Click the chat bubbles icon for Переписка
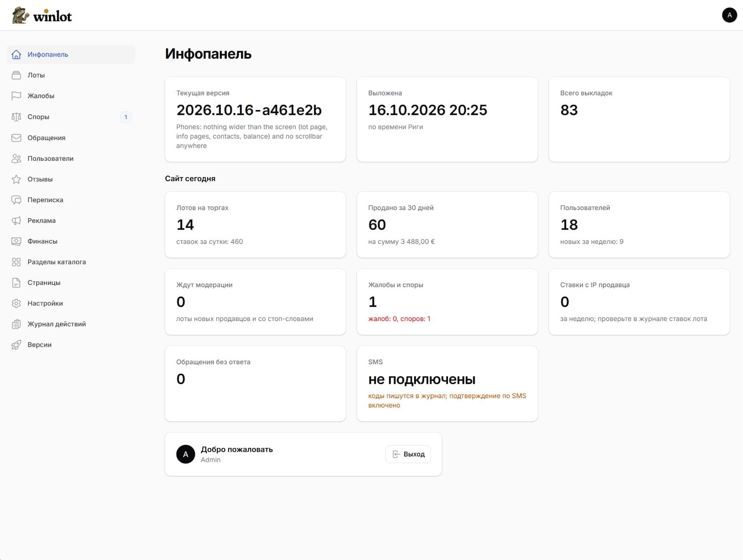This screenshot has height=560, width=743. [x=16, y=200]
